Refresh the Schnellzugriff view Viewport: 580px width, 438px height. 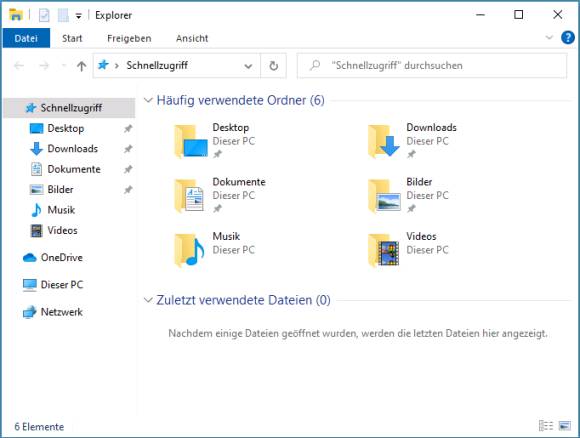click(x=273, y=66)
